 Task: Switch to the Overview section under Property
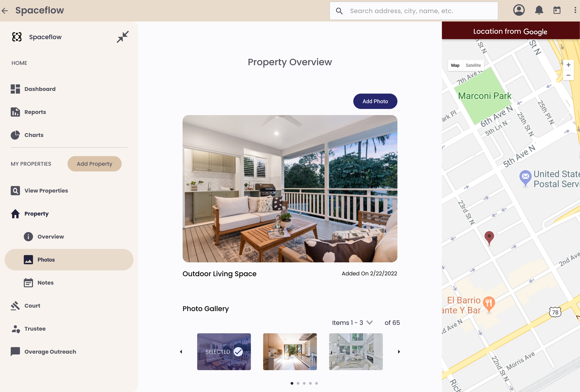(x=50, y=237)
